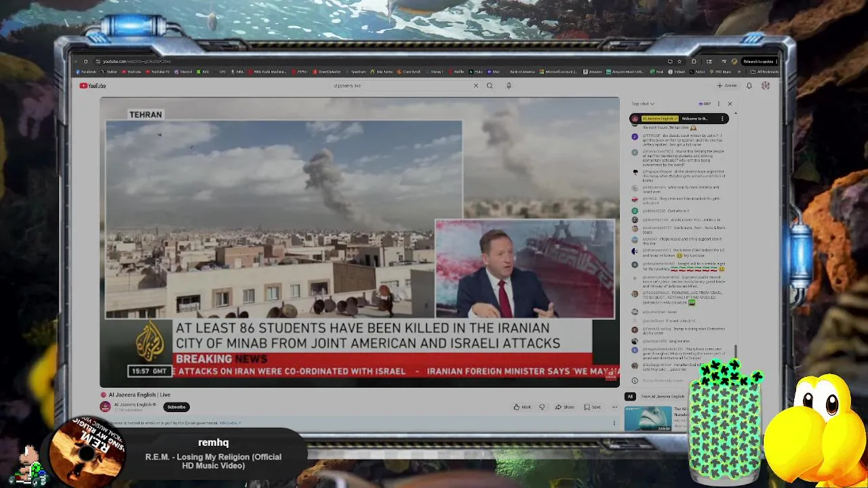Open the Facebook bookmark
The height and width of the screenshot is (488, 868).
(x=86, y=72)
